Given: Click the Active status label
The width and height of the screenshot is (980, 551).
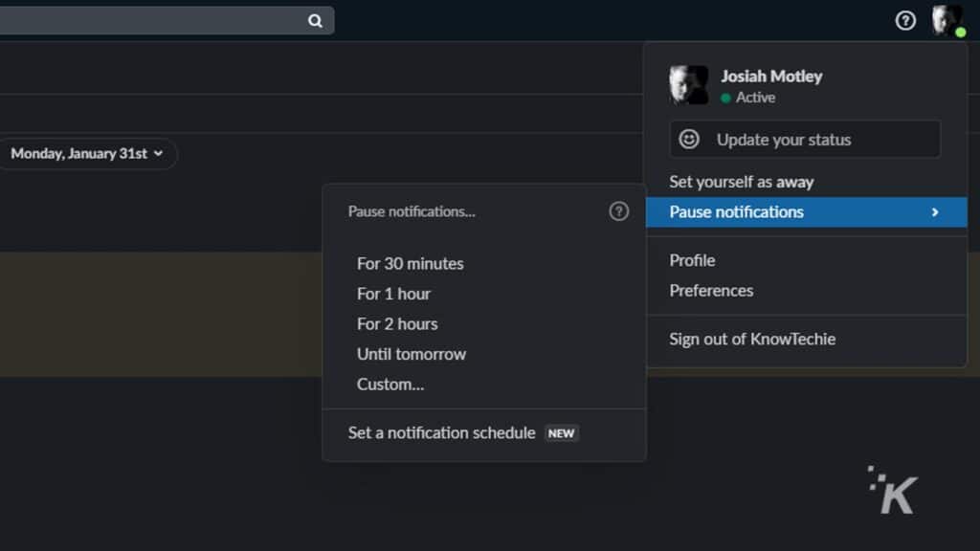Looking at the screenshot, I should pyautogui.click(x=755, y=98).
